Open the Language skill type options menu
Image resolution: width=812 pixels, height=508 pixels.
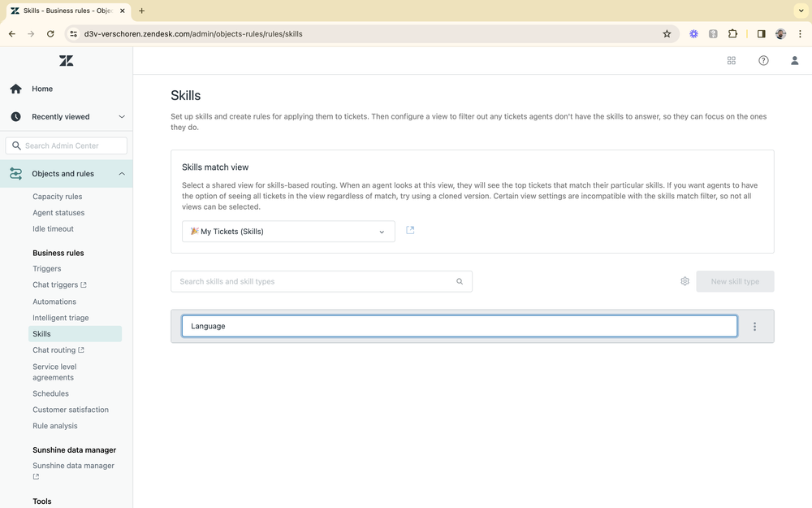(754, 325)
